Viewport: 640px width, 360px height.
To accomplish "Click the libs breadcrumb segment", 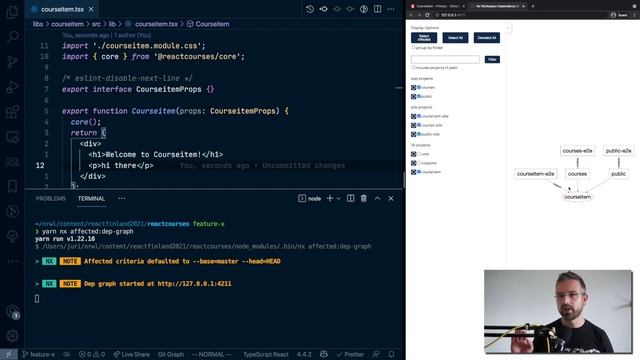I will pyautogui.click(x=38, y=24).
